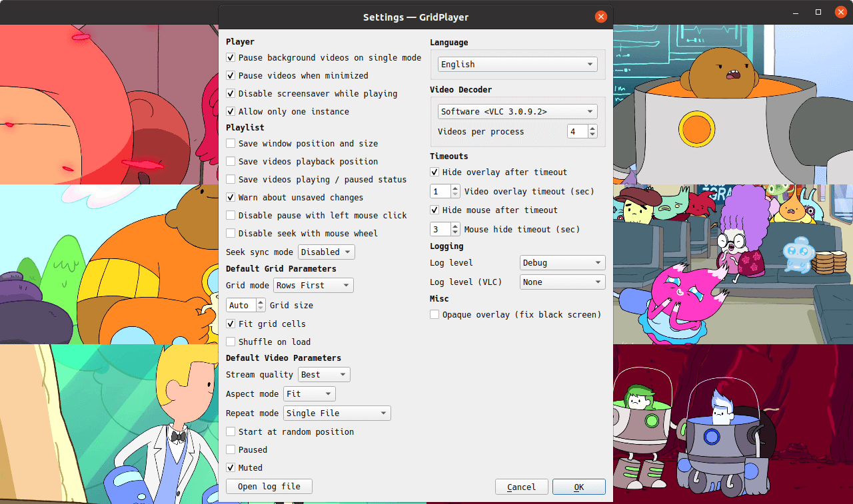Open the Video Decoder Software VLC dropdown
This screenshot has height=504, width=853.
coord(518,112)
